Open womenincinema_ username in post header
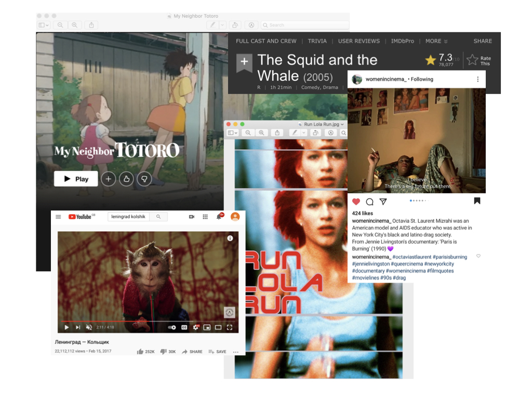532x399 pixels. [386, 79]
